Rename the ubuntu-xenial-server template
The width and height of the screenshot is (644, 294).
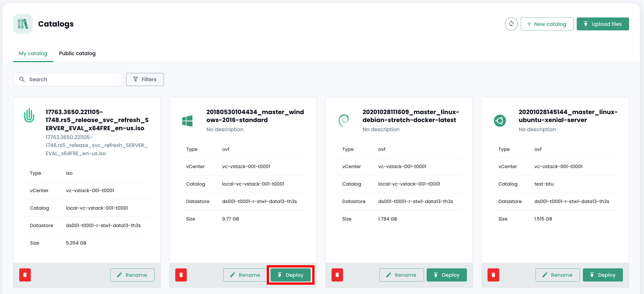coord(557,275)
